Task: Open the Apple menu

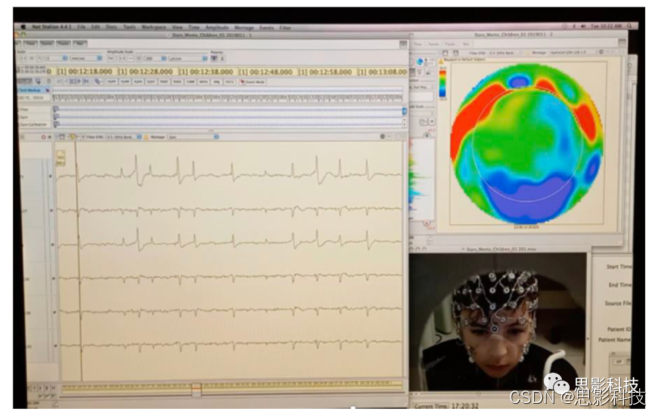Action: pos(24,27)
